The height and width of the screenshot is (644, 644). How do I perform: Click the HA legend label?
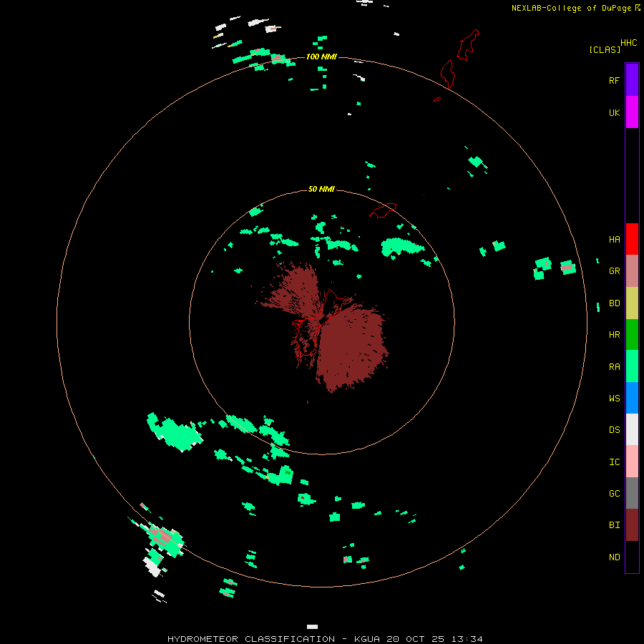(x=614, y=240)
